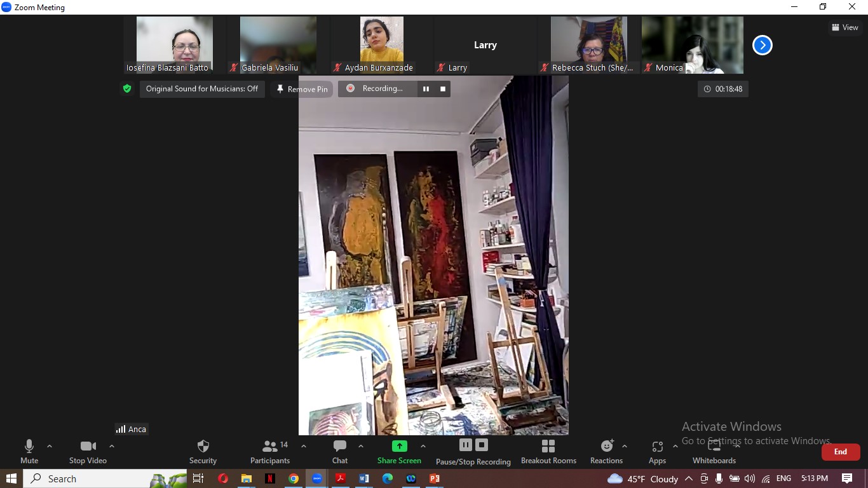Viewport: 868px width, 488px height.
Task: Open Microsoft Word from the taskbar
Action: (x=364, y=478)
